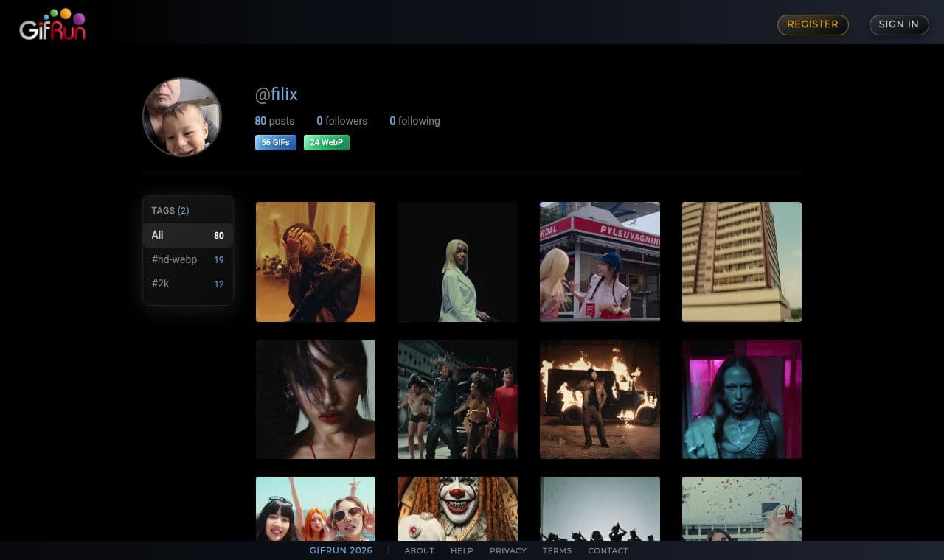Open the PRIVACY footer link
This screenshot has height=560, width=944.
pos(508,550)
